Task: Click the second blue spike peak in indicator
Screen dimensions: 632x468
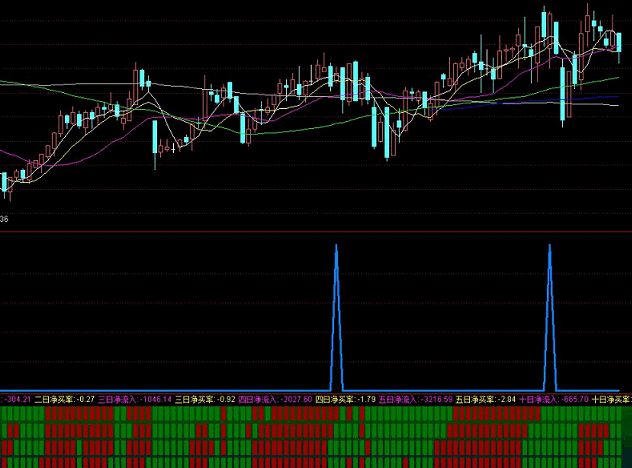Action: coord(549,246)
